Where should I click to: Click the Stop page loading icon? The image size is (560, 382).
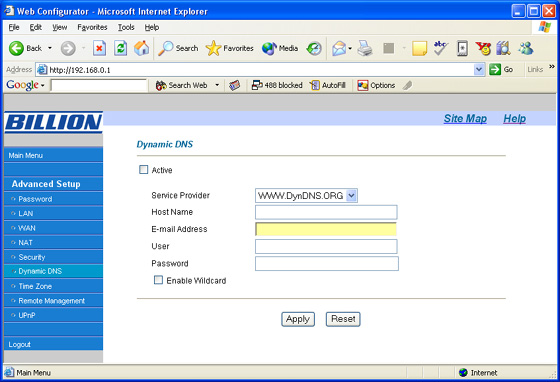(x=99, y=48)
